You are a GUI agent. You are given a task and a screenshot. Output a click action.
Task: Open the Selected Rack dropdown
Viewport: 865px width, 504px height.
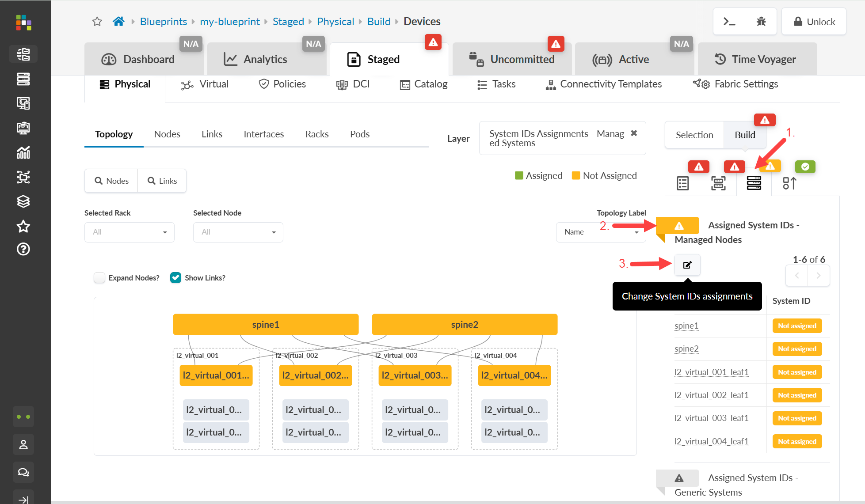[129, 232]
